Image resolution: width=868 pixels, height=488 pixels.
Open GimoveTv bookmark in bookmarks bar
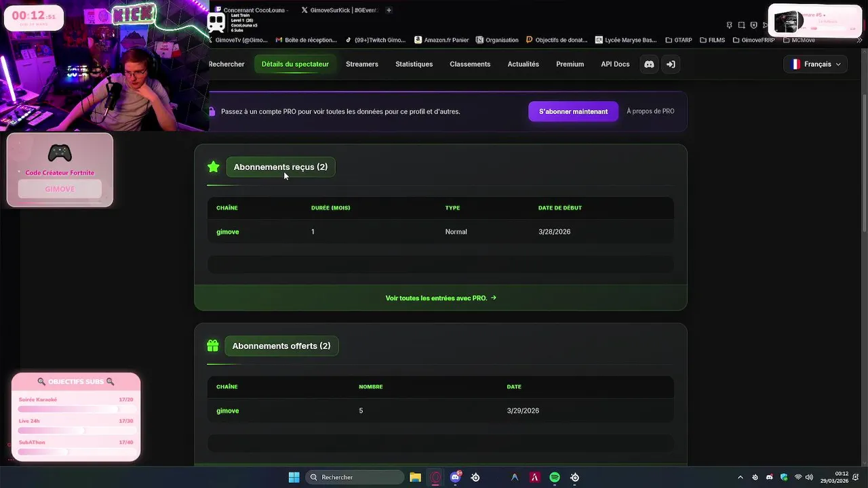coord(237,40)
